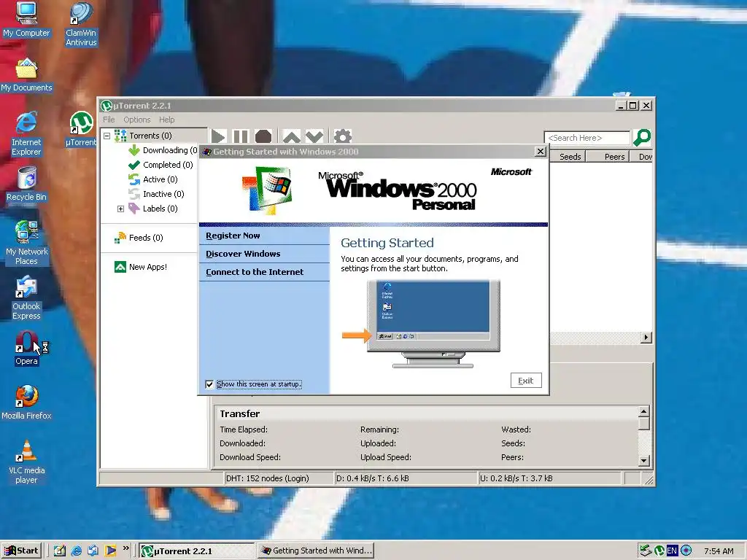Switch to µTorrent 2.2.1 taskbar button
The image size is (747, 560).
tap(198, 551)
